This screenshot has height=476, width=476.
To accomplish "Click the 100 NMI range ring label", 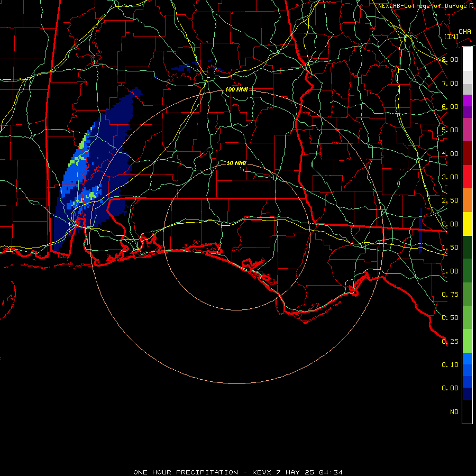I will point(236,89).
